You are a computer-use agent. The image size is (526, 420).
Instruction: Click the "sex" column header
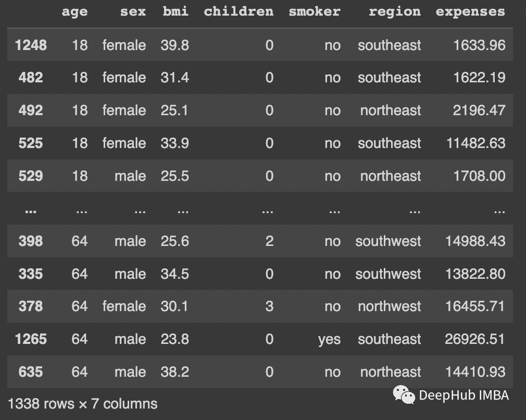pyautogui.click(x=133, y=11)
